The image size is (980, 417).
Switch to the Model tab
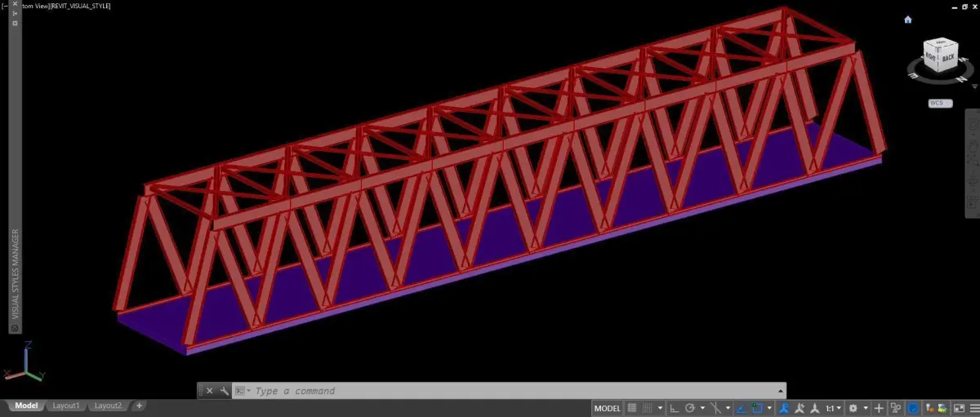24,406
